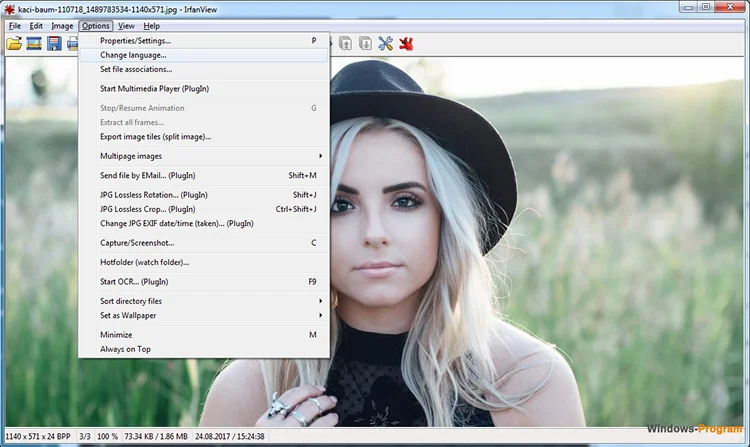Open Properties/Settings... menu entry
Viewport: 750px width, 447px height.
pos(135,41)
